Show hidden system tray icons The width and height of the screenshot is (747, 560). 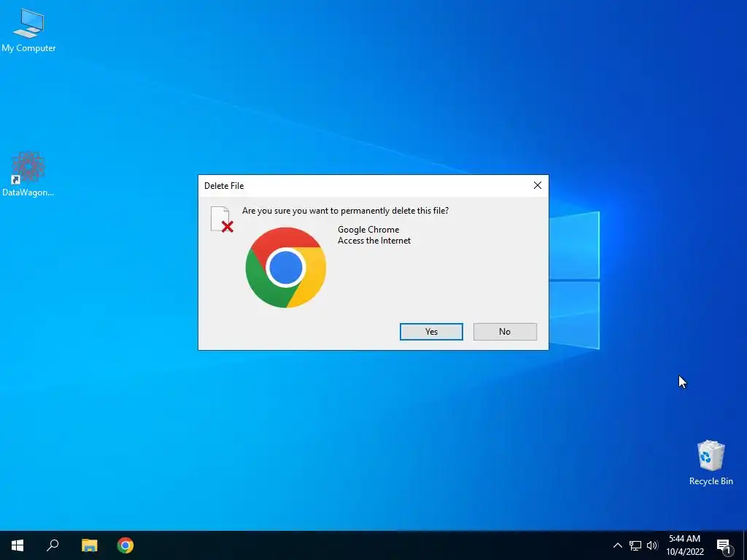point(617,545)
